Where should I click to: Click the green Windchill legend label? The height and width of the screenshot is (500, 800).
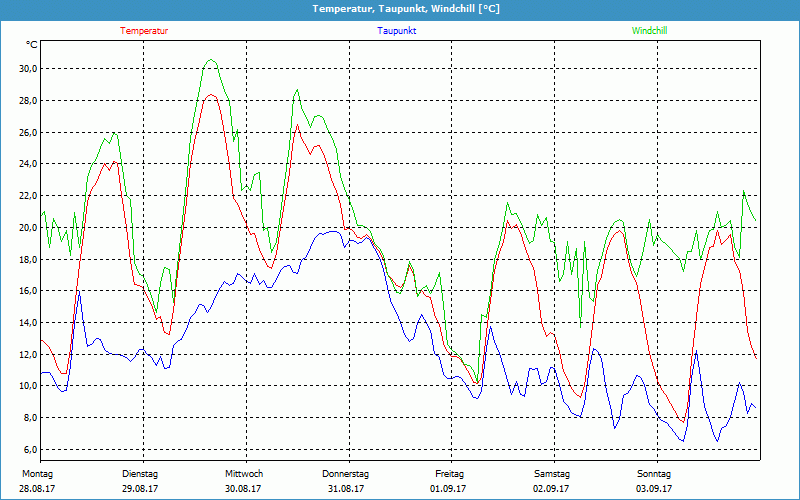(x=649, y=31)
